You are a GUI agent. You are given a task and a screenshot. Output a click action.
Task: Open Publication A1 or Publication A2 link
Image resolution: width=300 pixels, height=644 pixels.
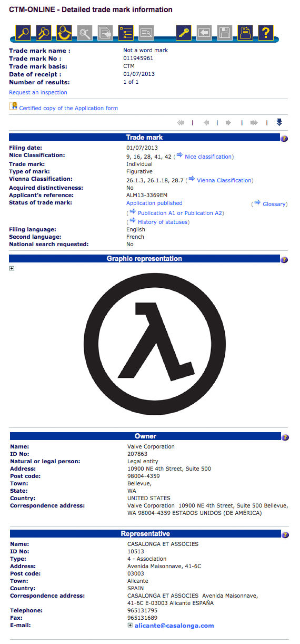181,213
